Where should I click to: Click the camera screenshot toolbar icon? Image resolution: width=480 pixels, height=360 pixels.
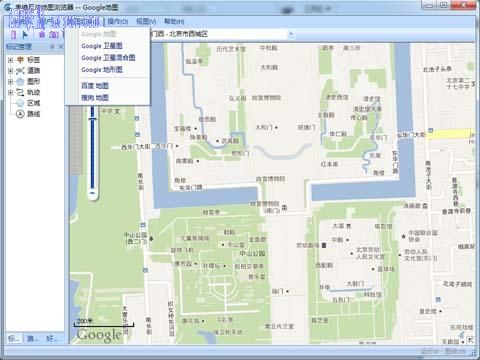tap(54, 34)
